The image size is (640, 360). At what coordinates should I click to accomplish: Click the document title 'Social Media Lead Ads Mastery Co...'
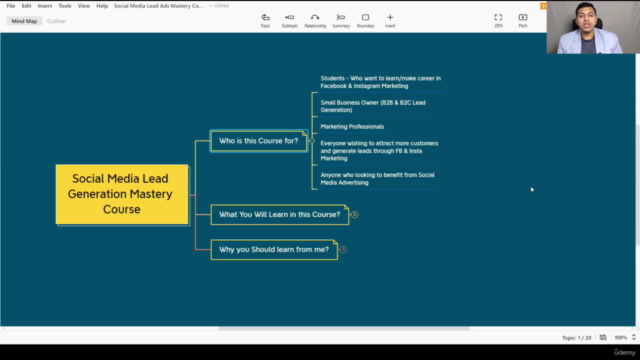click(158, 6)
